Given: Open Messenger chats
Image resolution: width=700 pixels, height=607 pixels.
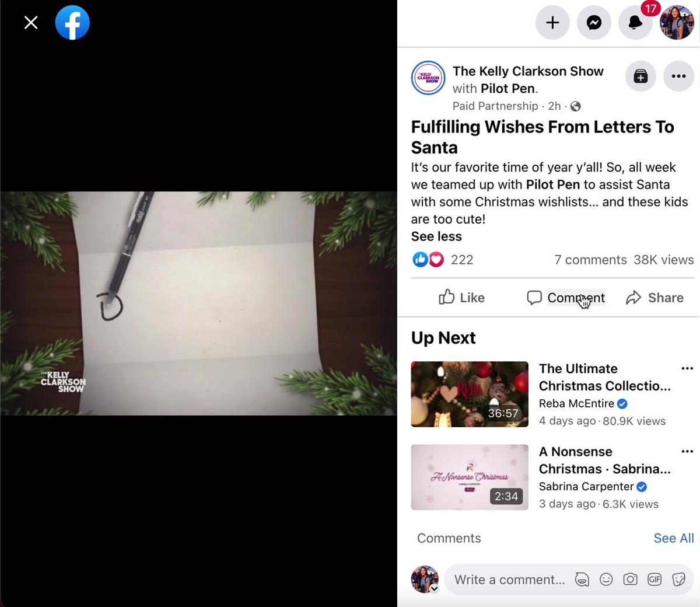Looking at the screenshot, I should coord(594,23).
